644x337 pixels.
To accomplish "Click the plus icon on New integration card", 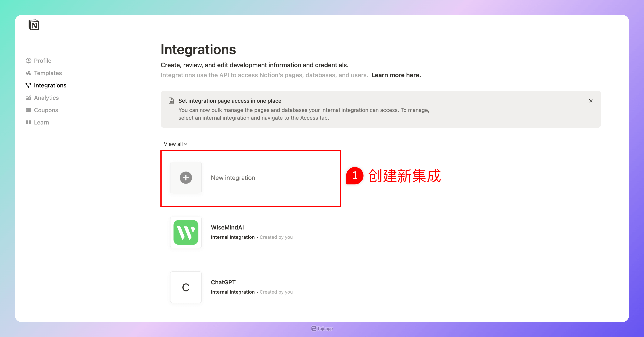I will (x=186, y=178).
